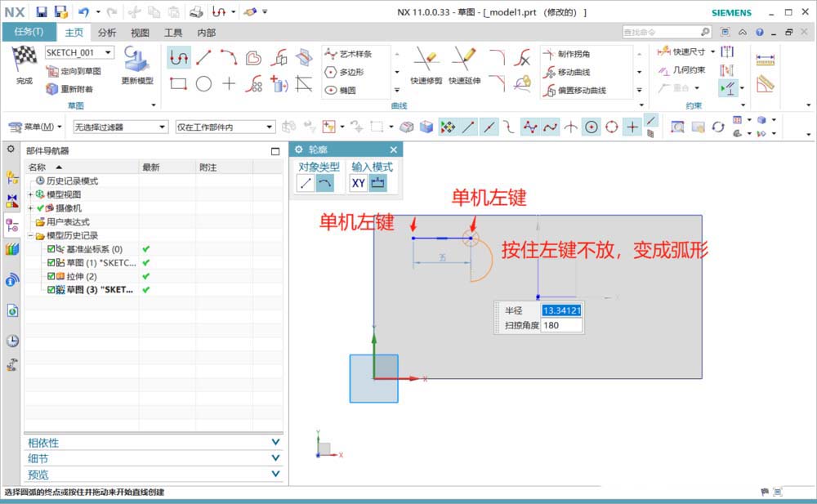The image size is (817, 504).
Task: Click the Radius value field
Action: (561, 310)
